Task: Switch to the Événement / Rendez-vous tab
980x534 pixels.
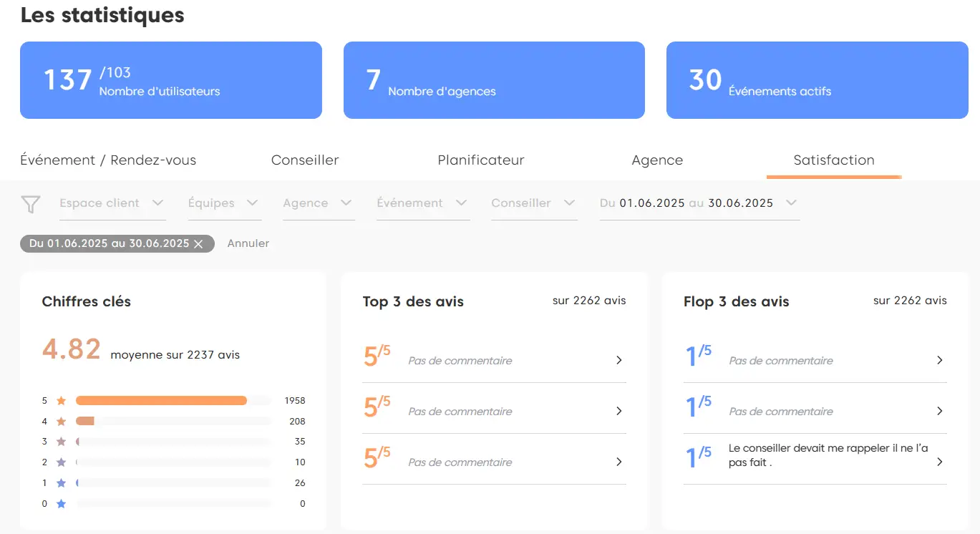Action: tap(108, 160)
